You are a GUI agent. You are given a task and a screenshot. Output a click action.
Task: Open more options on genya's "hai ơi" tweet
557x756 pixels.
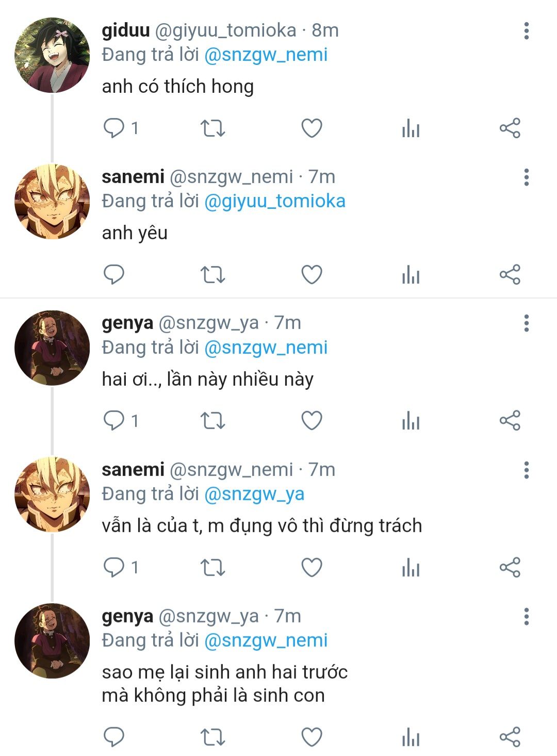[526, 323]
